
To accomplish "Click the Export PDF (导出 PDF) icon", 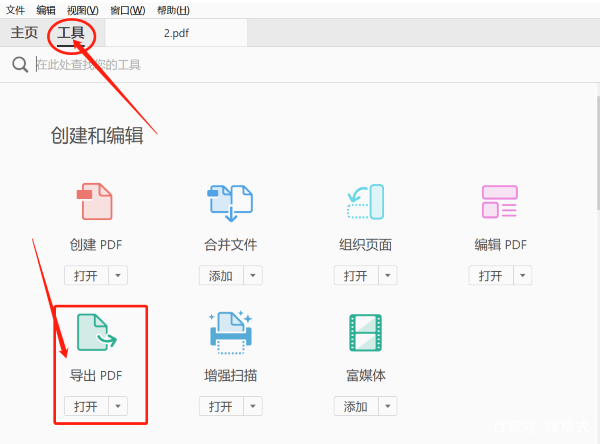I will coord(96,332).
